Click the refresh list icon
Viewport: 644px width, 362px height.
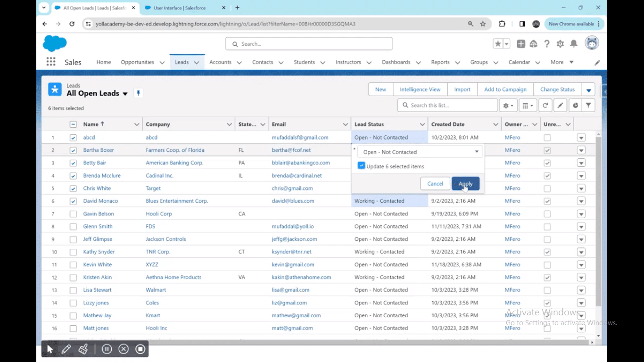(x=545, y=106)
